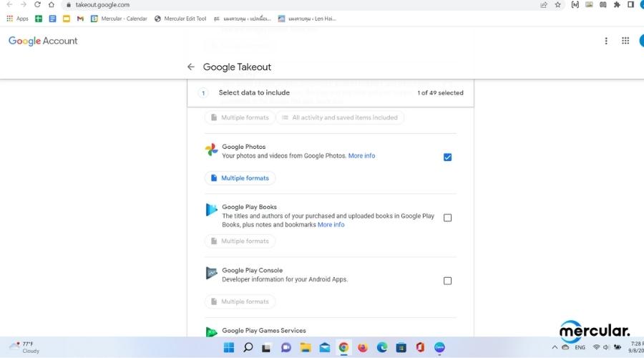The width and height of the screenshot is (644, 358).
Task: Check the Google Play Console checkbox
Action: [448, 281]
